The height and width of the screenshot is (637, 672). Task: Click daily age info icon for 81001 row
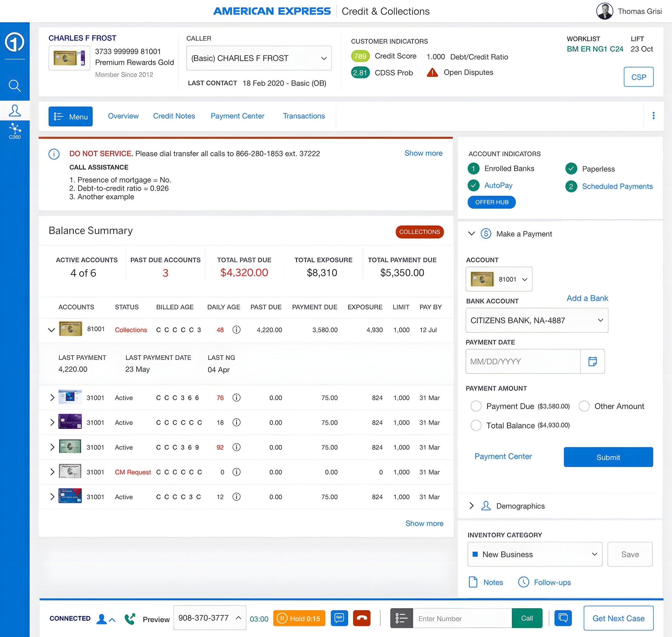[236, 330]
